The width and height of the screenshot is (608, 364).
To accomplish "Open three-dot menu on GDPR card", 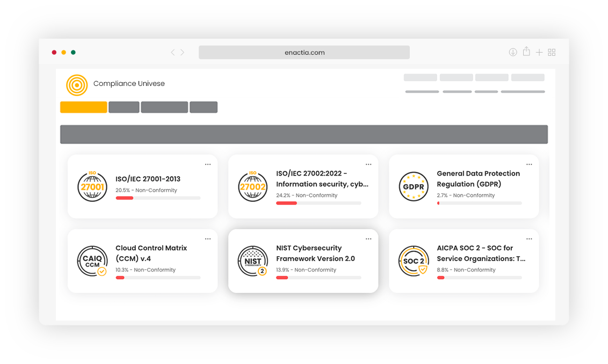I will [x=529, y=164].
